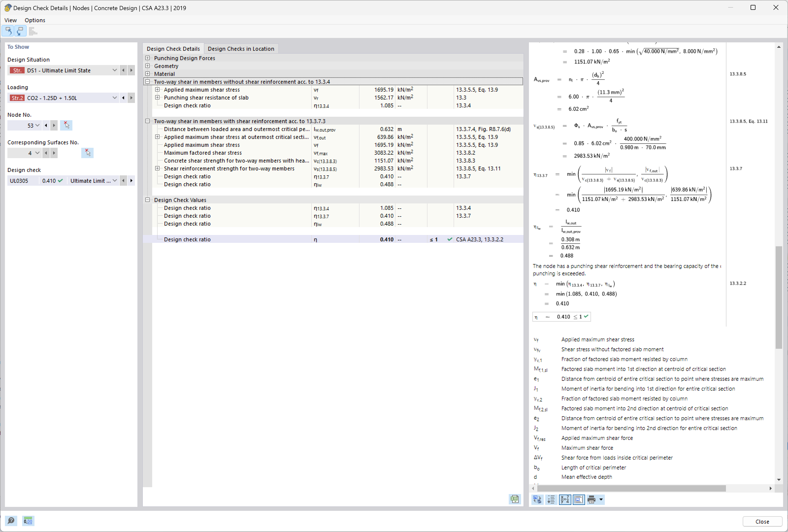Click the pick surface cursor icon
The height and width of the screenshot is (532, 788).
[x=87, y=153]
